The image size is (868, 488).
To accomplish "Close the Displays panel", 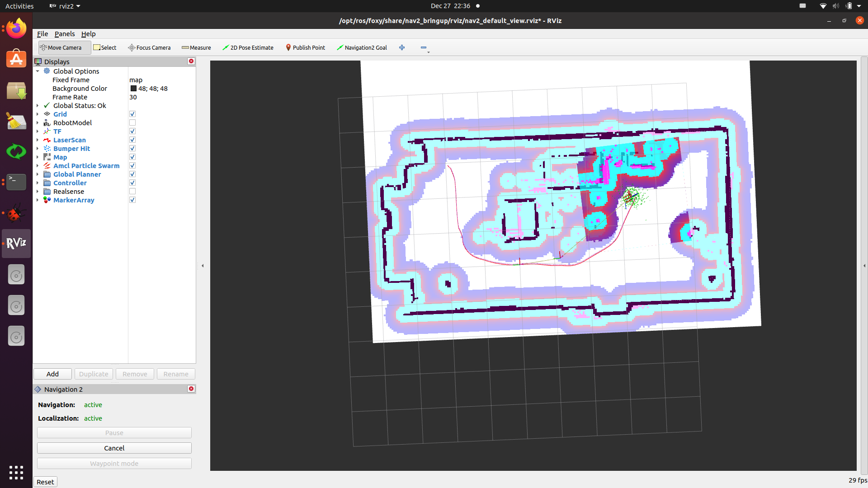I will (191, 61).
